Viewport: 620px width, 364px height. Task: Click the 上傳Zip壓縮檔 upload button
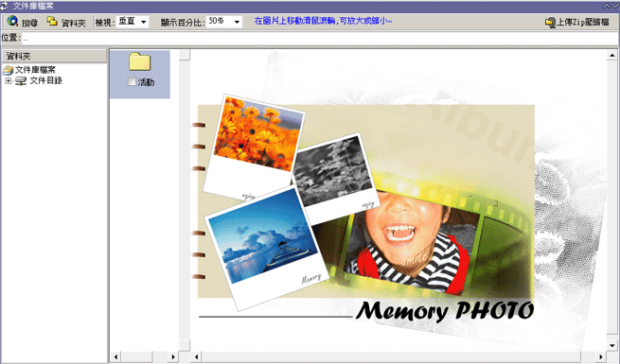click(x=576, y=22)
